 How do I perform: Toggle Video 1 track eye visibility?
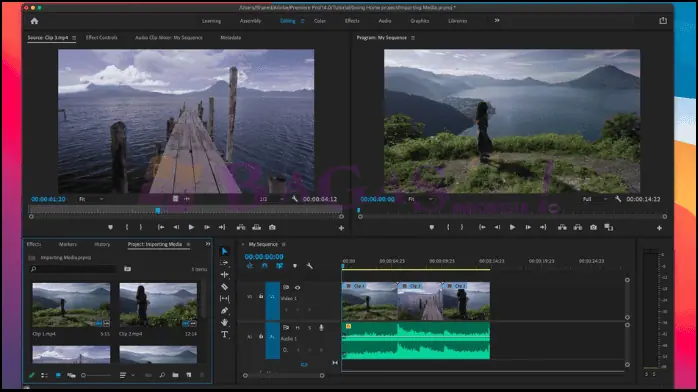297,287
